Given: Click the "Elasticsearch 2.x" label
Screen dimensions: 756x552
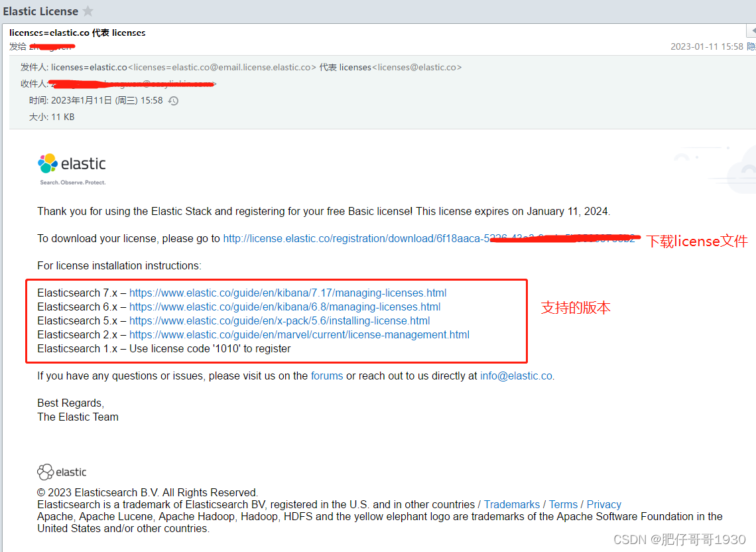Looking at the screenshot, I should (x=77, y=335).
